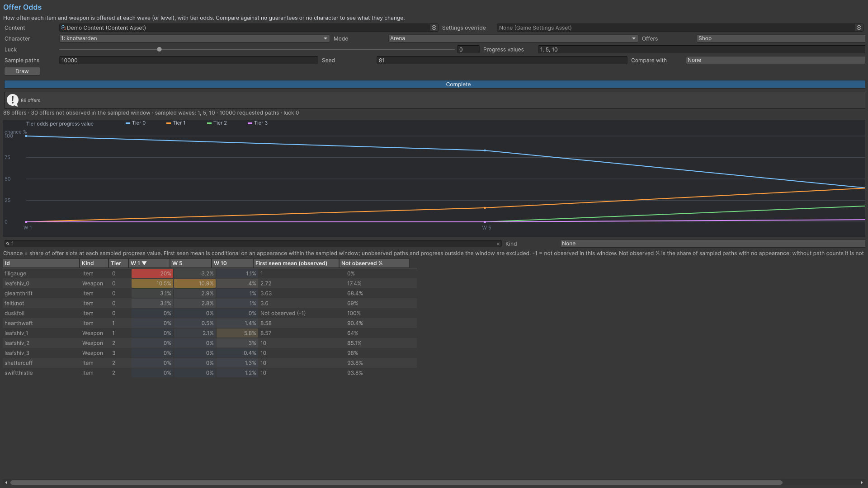Image resolution: width=868 pixels, height=488 pixels.
Task: Click the horizontal scrollbar thumb at bottom
Action: point(396,483)
